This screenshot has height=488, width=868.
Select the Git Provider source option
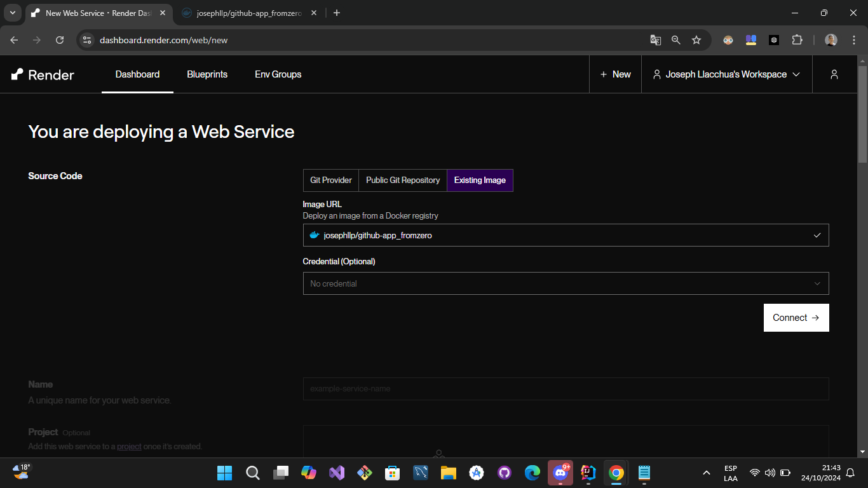(331, 180)
